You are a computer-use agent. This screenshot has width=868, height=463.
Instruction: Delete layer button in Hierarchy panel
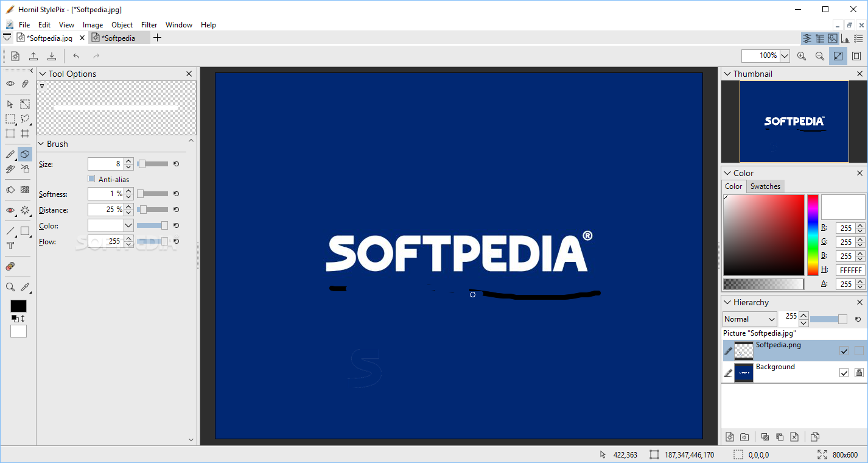(x=794, y=437)
